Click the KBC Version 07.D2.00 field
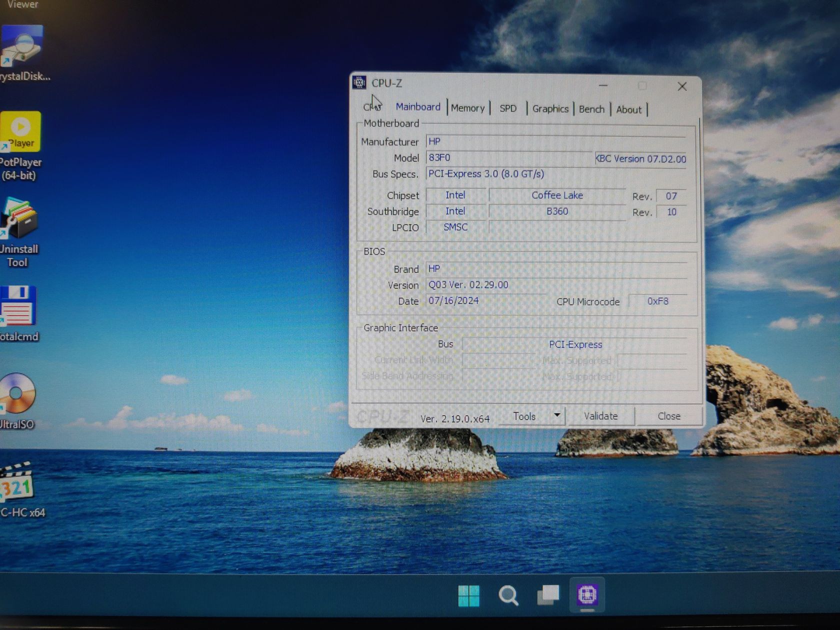The image size is (840, 630). tap(640, 159)
